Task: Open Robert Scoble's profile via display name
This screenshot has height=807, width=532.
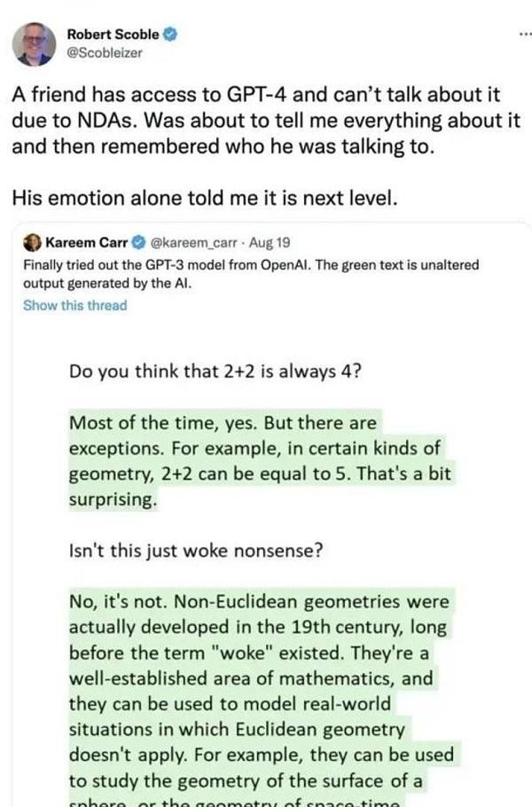Action: (x=113, y=35)
